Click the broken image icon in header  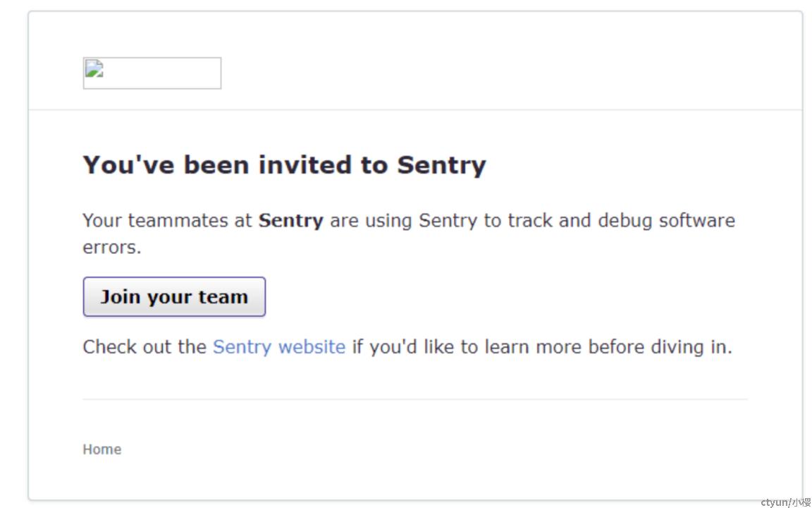coord(94,69)
